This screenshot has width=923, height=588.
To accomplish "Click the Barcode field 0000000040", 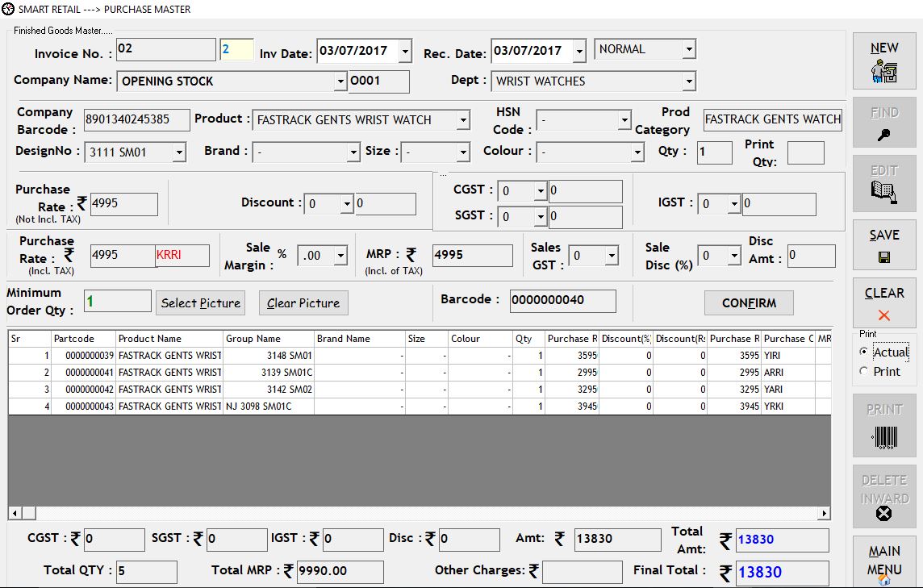I will [x=562, y=301].
